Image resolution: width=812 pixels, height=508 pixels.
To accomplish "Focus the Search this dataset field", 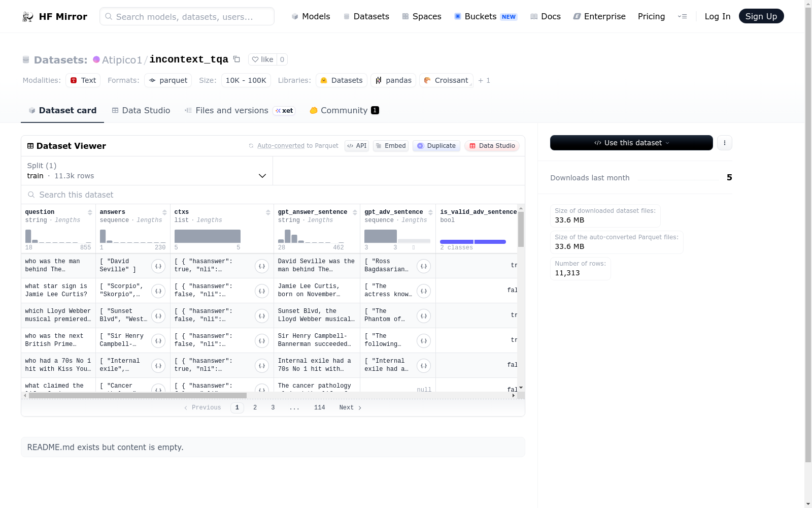I will [x=273, y=195].
